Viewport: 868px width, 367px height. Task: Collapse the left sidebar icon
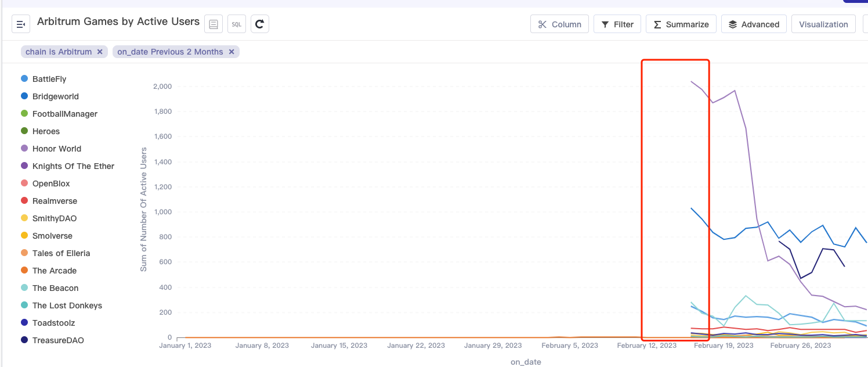[x=21, y=24]
